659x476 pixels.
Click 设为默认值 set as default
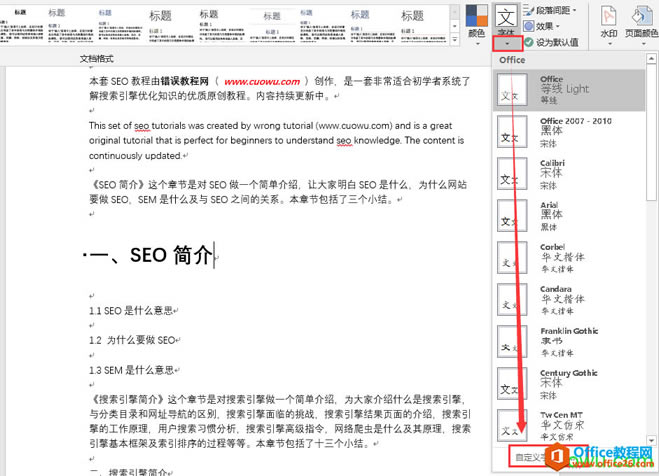click(x=551, y=42)
